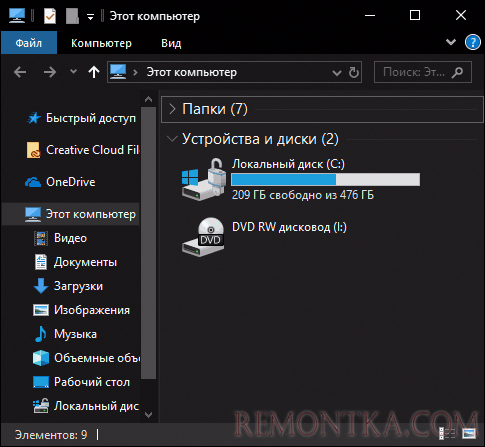
Task: Expand the Папки (7) group
Action: point(172,109)
